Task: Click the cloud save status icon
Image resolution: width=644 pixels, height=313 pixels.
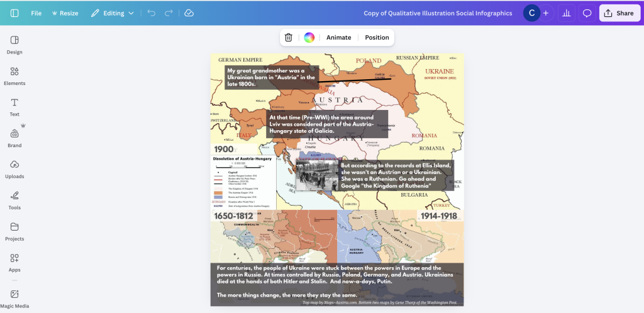Action: (x=189, y=13)
